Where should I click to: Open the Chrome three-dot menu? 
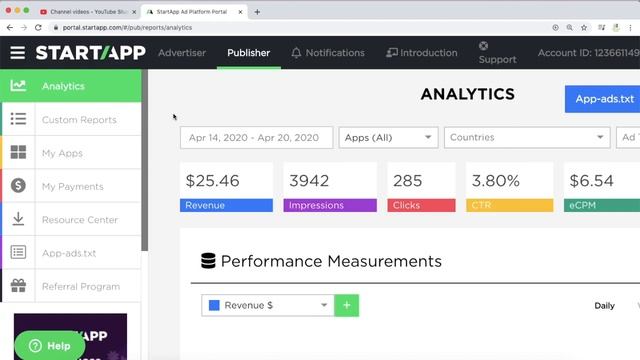tap(631, 27)
